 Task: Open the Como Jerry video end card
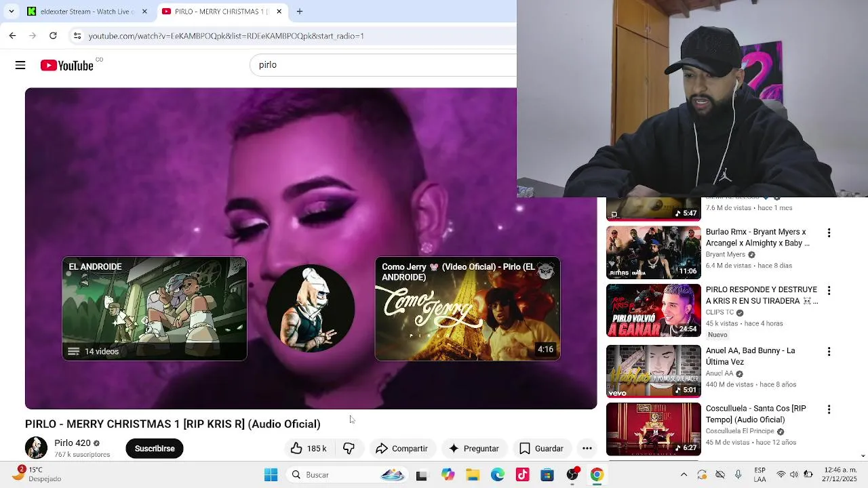click(468, 308)
